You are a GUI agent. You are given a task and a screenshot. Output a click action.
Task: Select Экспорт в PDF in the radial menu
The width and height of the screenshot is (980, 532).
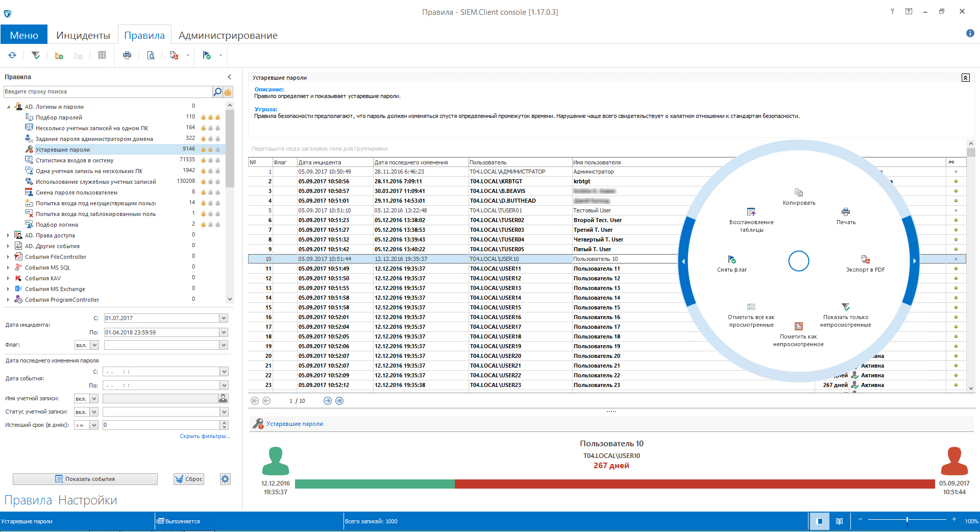[865, 263]
